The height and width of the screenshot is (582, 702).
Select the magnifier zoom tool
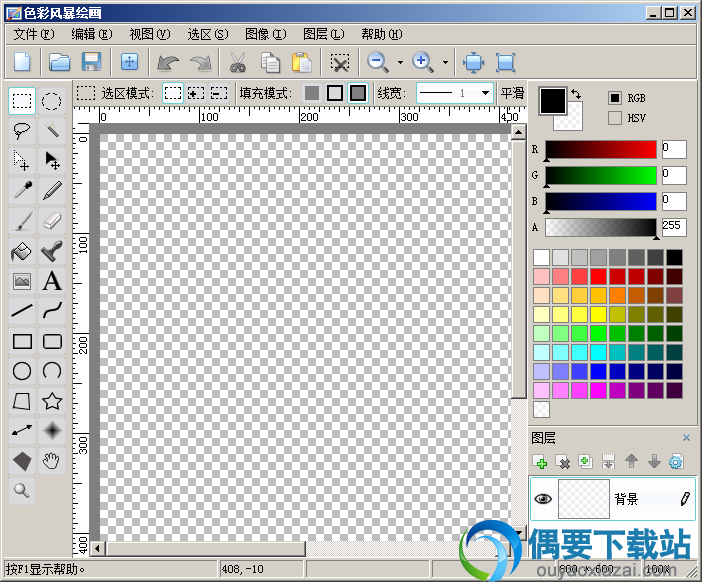(21, 491)
